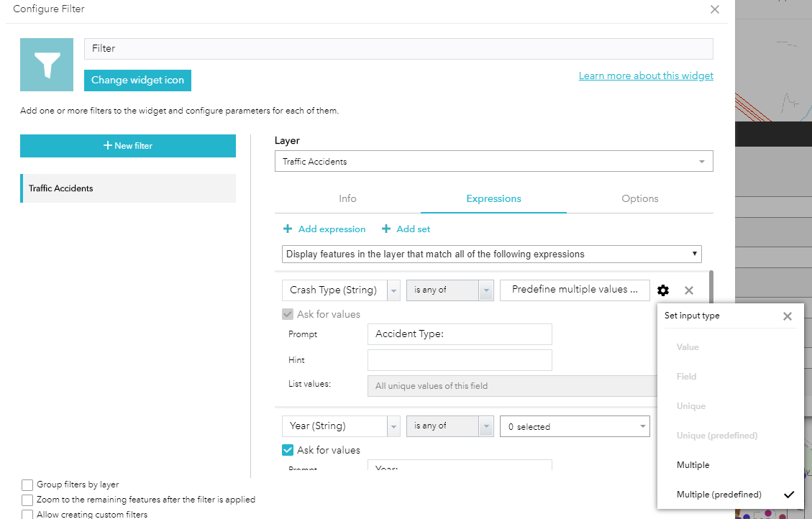Toggle Ask for values under Year

click(288, 451)
